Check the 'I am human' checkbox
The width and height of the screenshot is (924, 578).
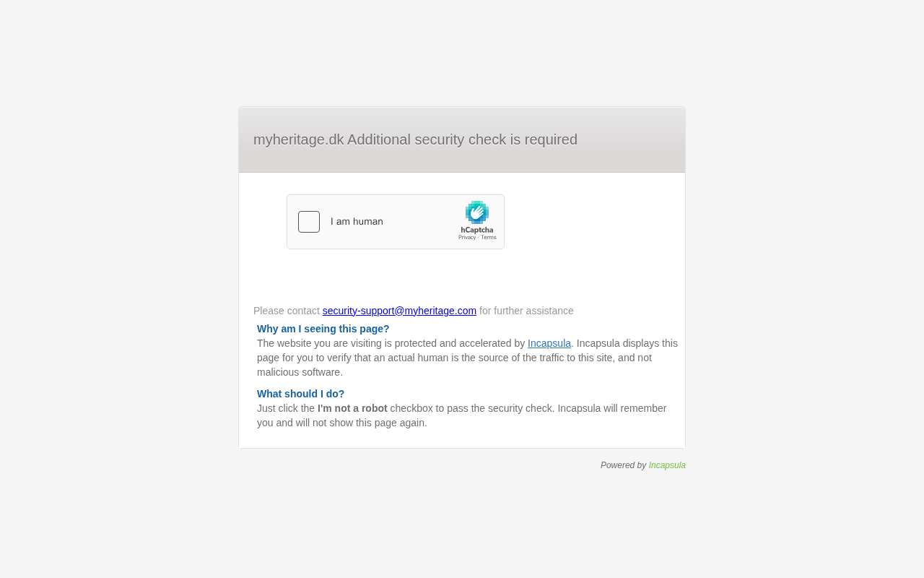[309, 222]
